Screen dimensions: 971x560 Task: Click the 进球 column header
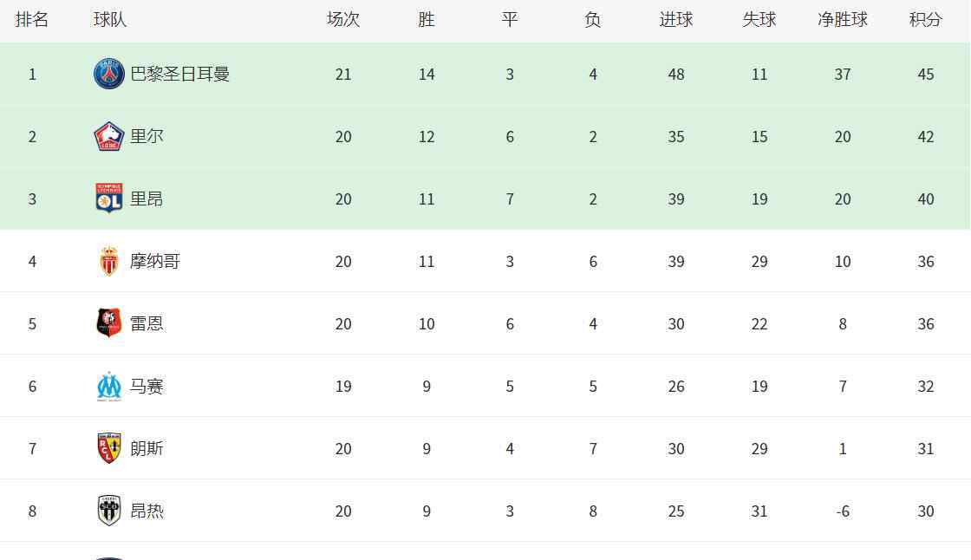676,20
